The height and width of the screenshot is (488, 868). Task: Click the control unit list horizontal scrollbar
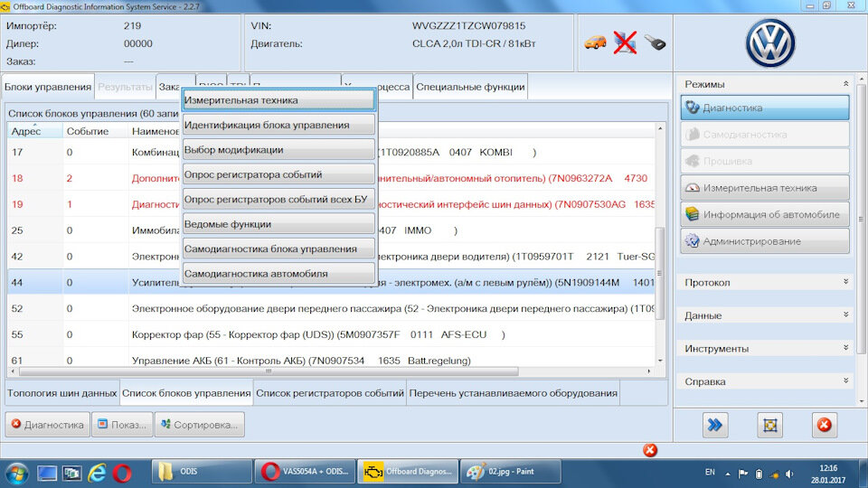tap(269, 371)
